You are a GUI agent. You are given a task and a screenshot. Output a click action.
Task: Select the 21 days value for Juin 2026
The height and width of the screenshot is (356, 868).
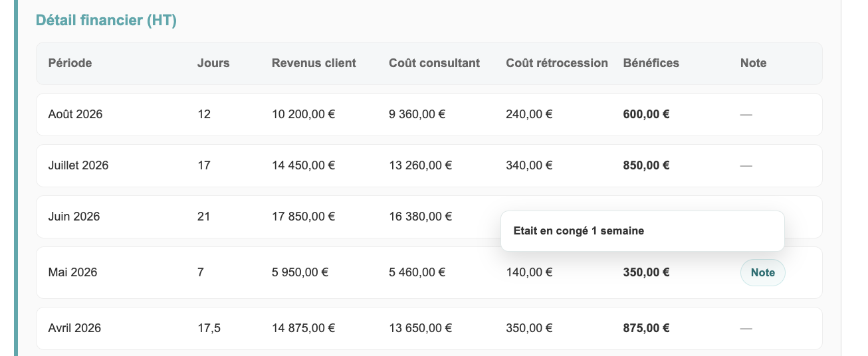pyautogui.click(x=204, y=217)
